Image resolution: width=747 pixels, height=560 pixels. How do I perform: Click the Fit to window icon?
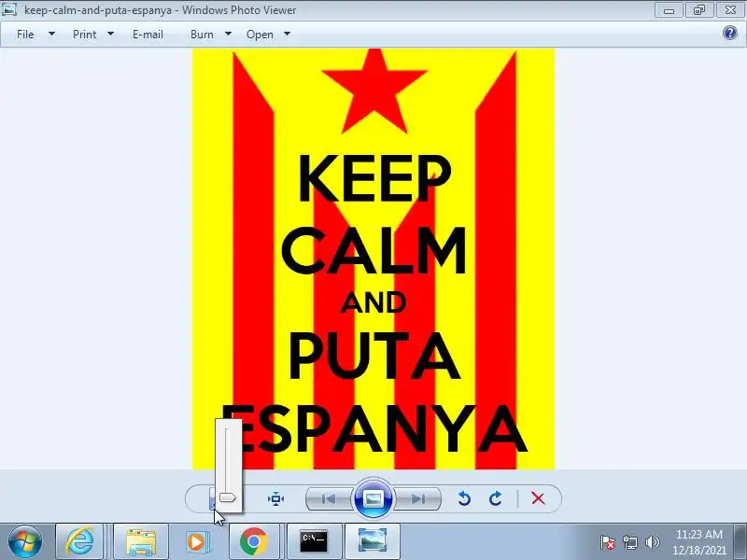click(275, 499)
